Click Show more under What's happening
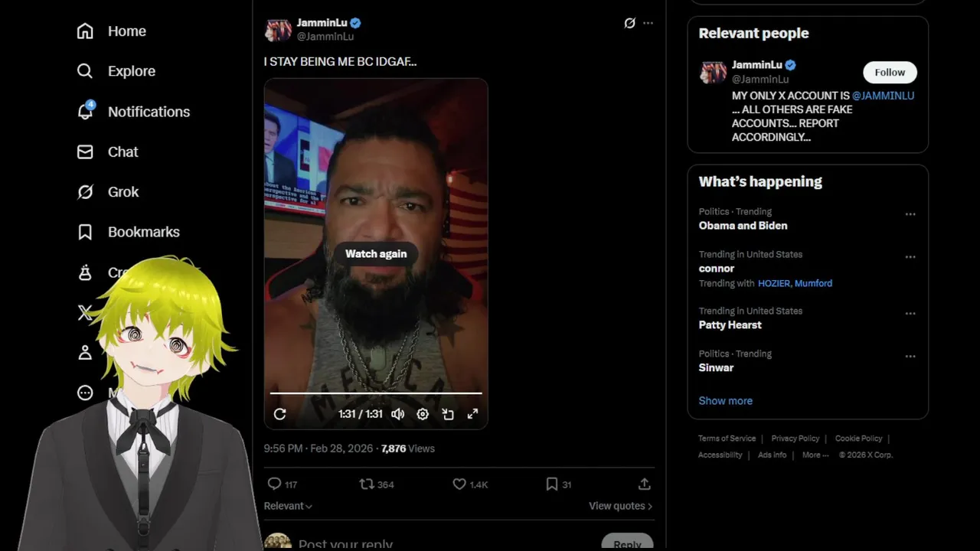The image size is (980, 551). pyautogui.click(x=725, y=400)
